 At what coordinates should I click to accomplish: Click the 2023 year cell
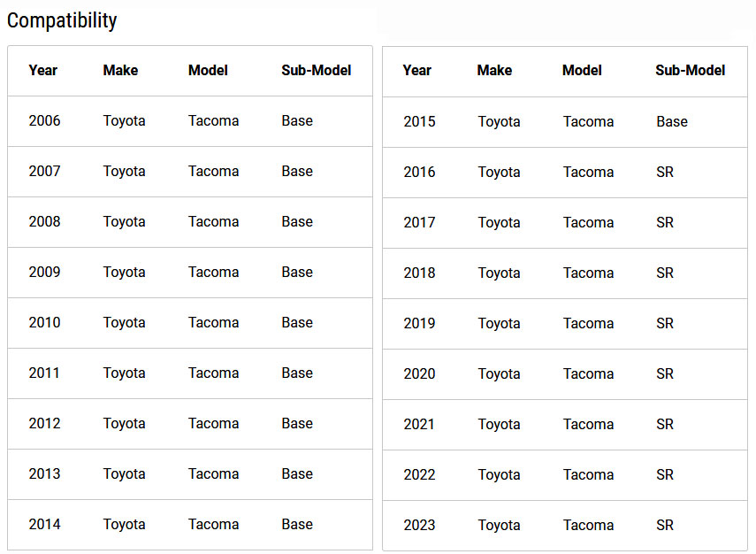click(x=419, y=525)
